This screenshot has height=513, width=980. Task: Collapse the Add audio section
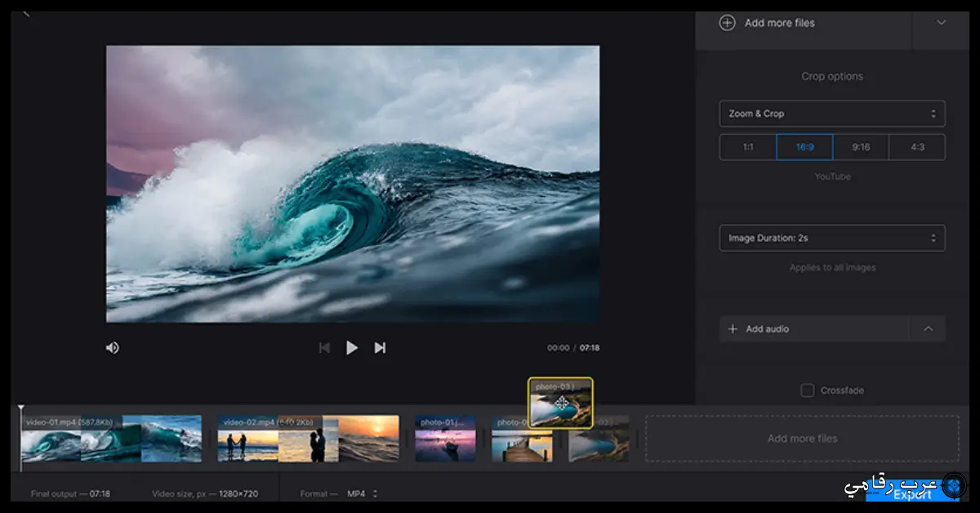coord(928,328)
